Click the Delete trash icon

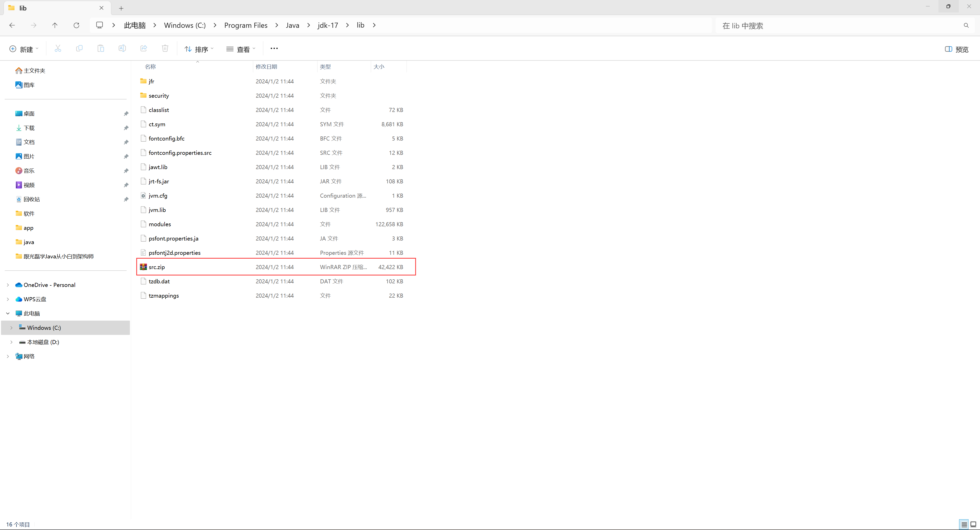[165, 48]
